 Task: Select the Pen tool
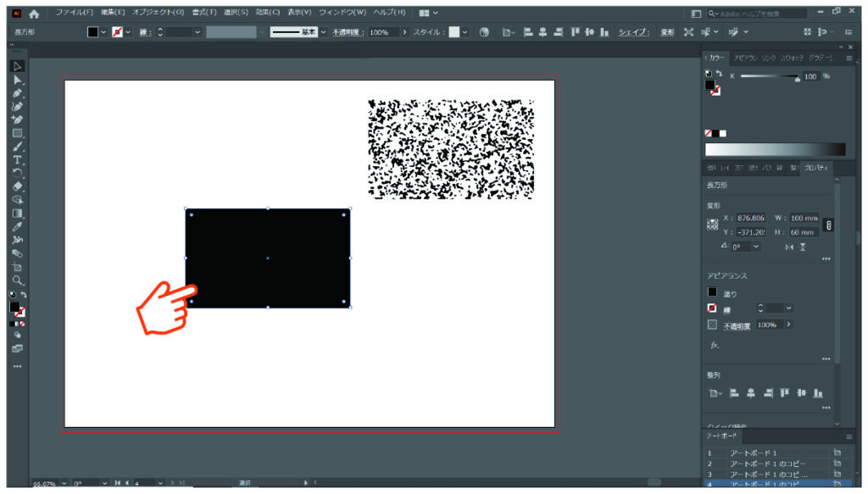(x=17, y=93)
